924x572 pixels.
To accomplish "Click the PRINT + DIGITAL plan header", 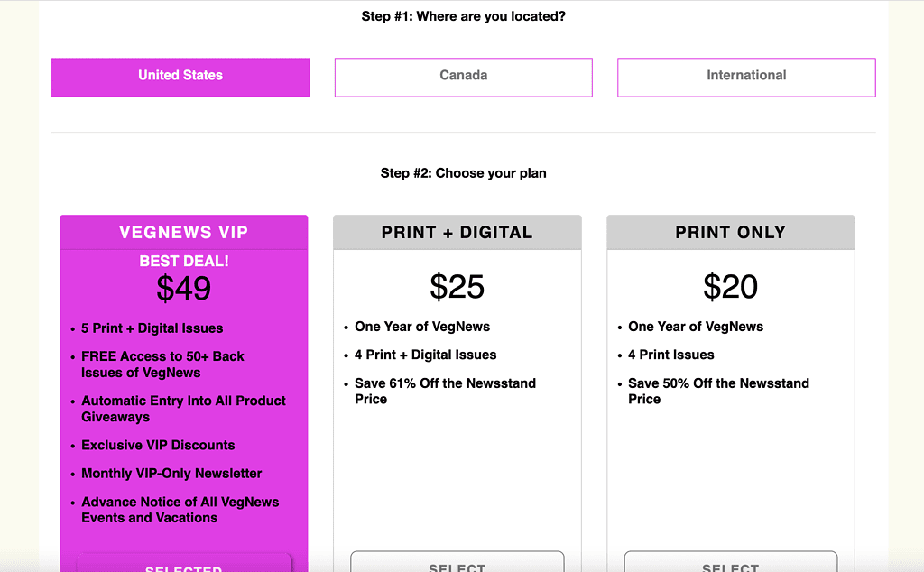I will [x=457, y=233].
